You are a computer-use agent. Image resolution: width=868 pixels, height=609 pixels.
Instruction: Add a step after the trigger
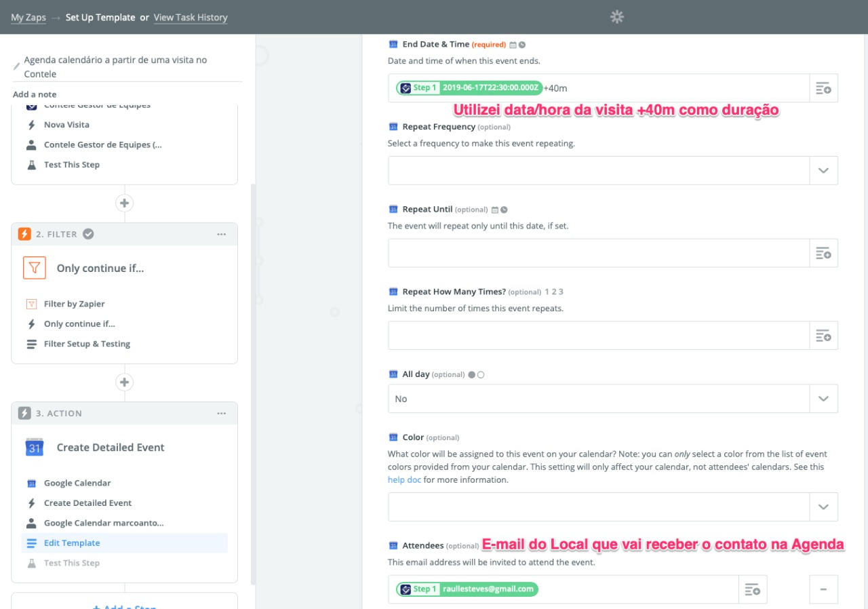[x=124, y=203]
